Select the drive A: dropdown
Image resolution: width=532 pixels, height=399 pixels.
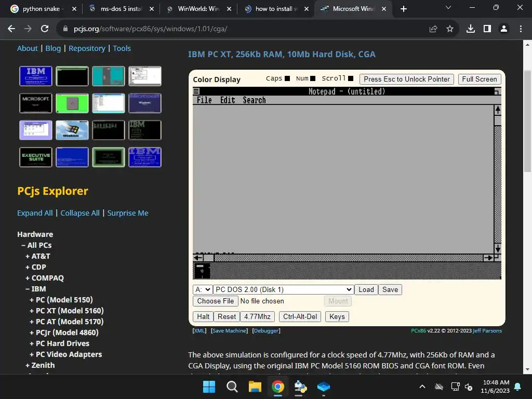pos(203,289)
